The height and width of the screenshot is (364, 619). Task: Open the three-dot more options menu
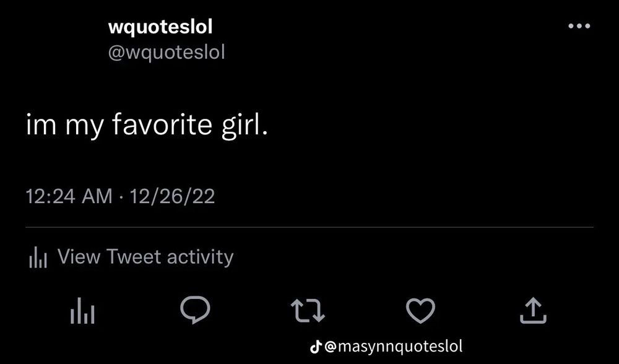tap(579, 26)
